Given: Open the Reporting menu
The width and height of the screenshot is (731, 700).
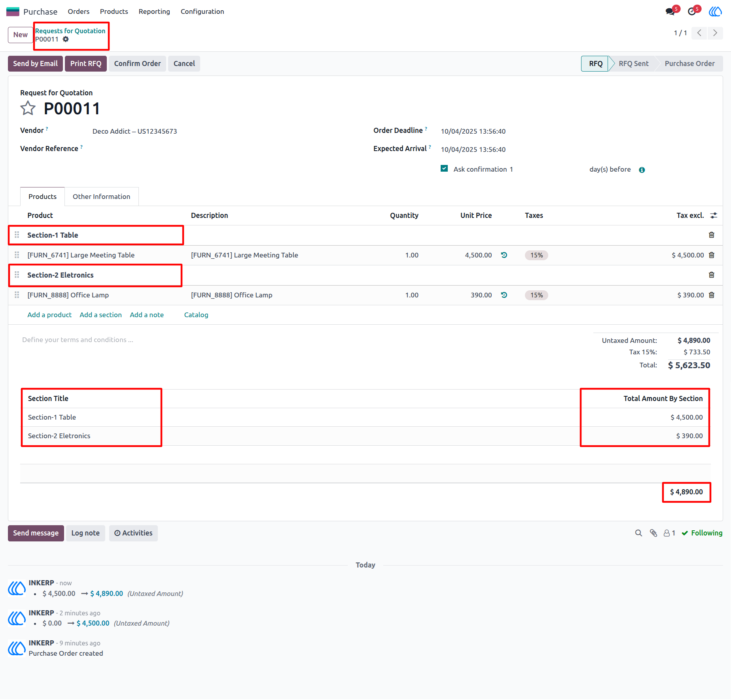Looking at the screenshot, I should (x=154, y=11).
